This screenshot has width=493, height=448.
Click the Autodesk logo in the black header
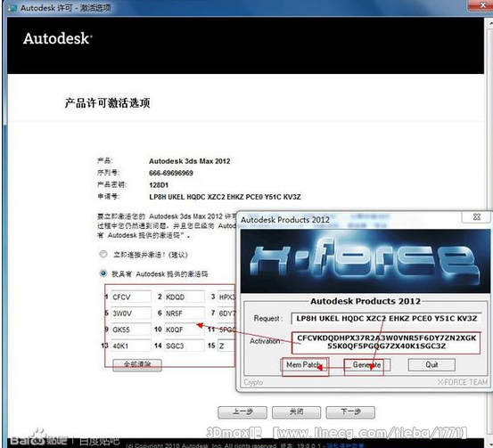[58, 38]
